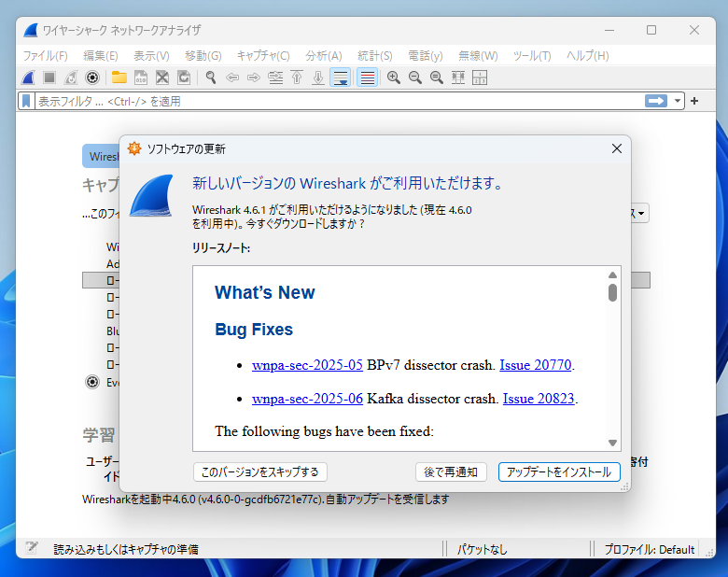Open interface type dropdown behind dialog
Screen dimensions: 728x577
point(640,213)
